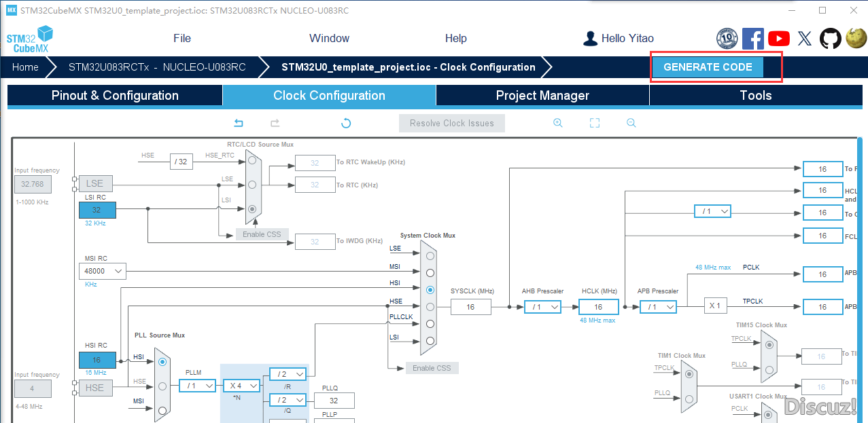Click Hello Yitao account label

pos(627,39)
